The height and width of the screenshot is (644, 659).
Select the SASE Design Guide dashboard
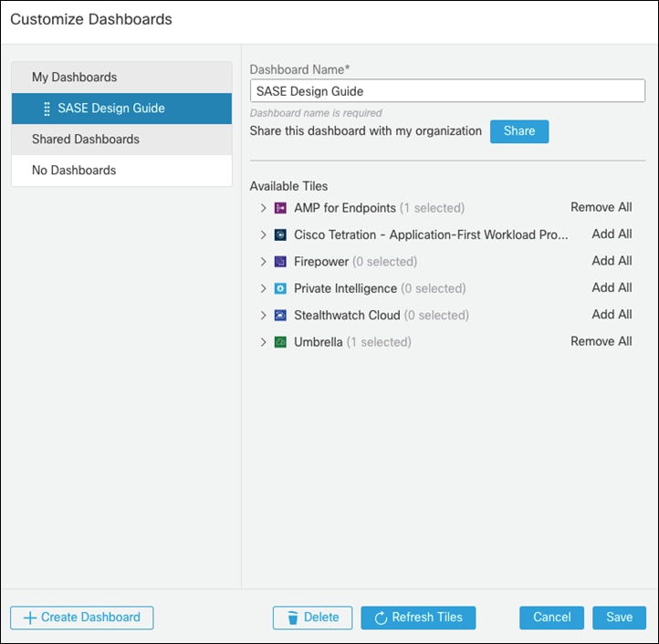[121, 109]
